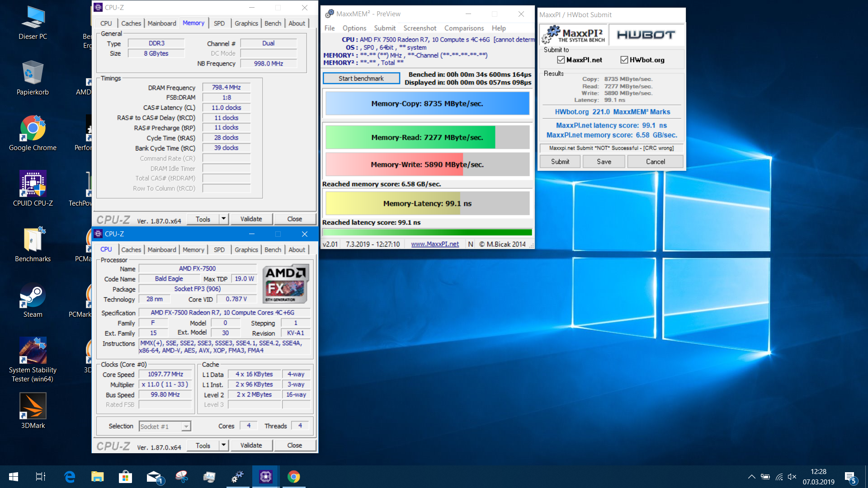The image size is (868, 488).
Task: Click the DRAM Frequency value field
Action: (226, 87)
